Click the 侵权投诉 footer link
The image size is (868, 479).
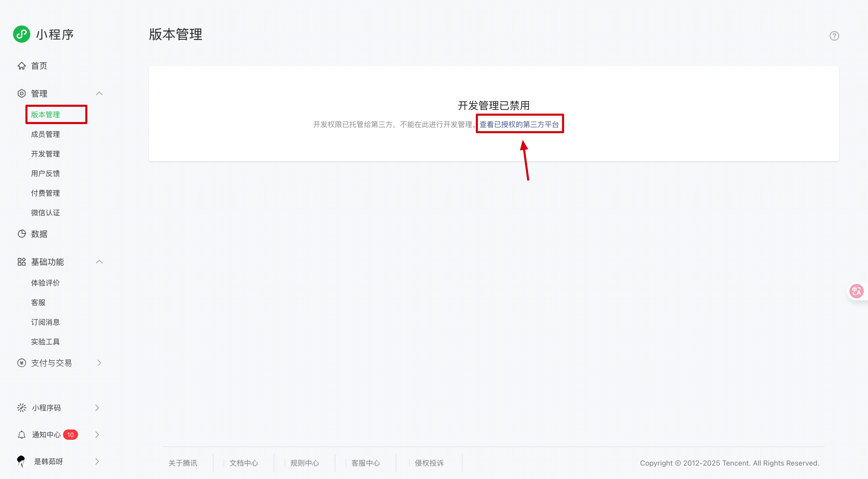coord(429,463)
